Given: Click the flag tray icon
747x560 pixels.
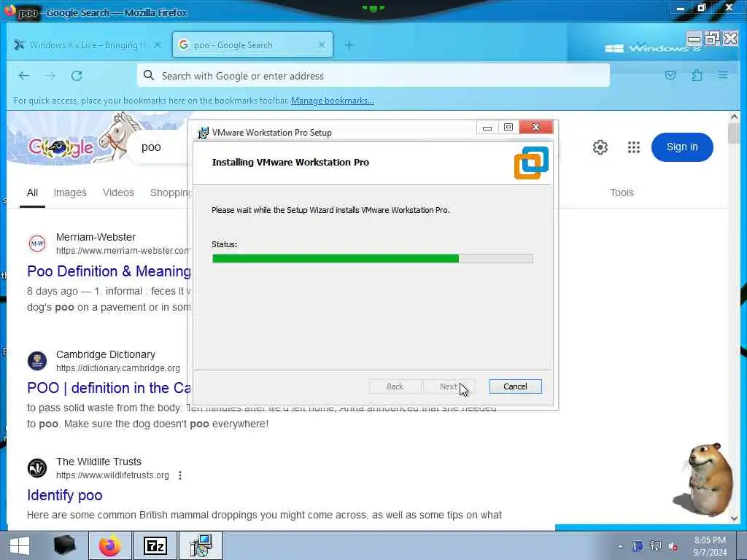Looking at the screenshot, I should (638, 547).
